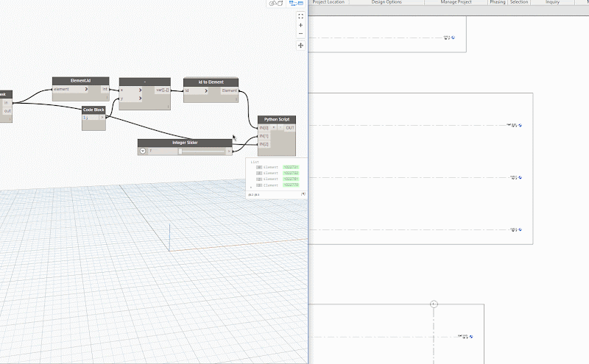Click Code Block output port
The height and width of the screenshot is (364, 589).
[x=102, y=118]
